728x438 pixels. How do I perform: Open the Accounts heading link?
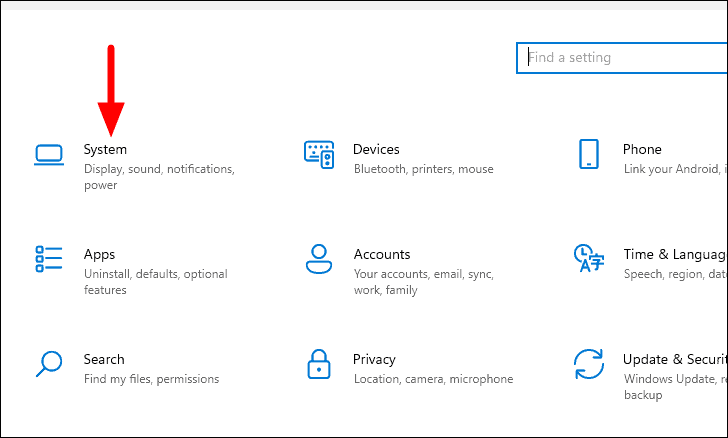[382, 254]
